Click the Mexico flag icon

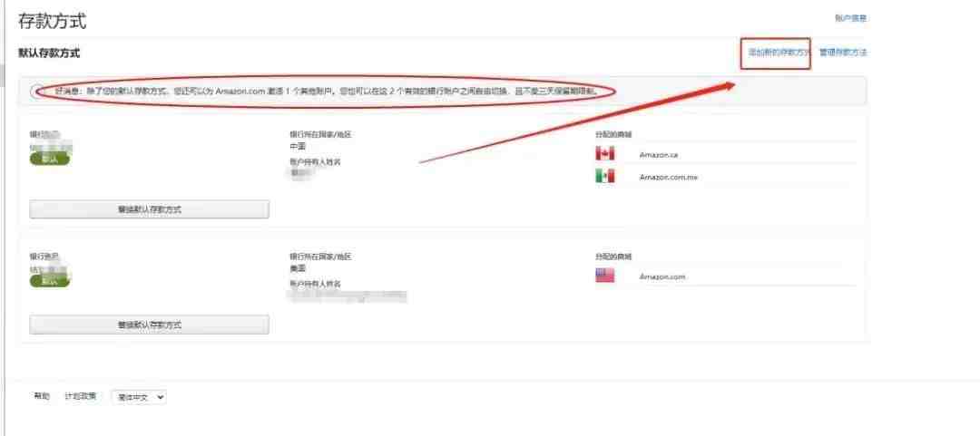605,177
